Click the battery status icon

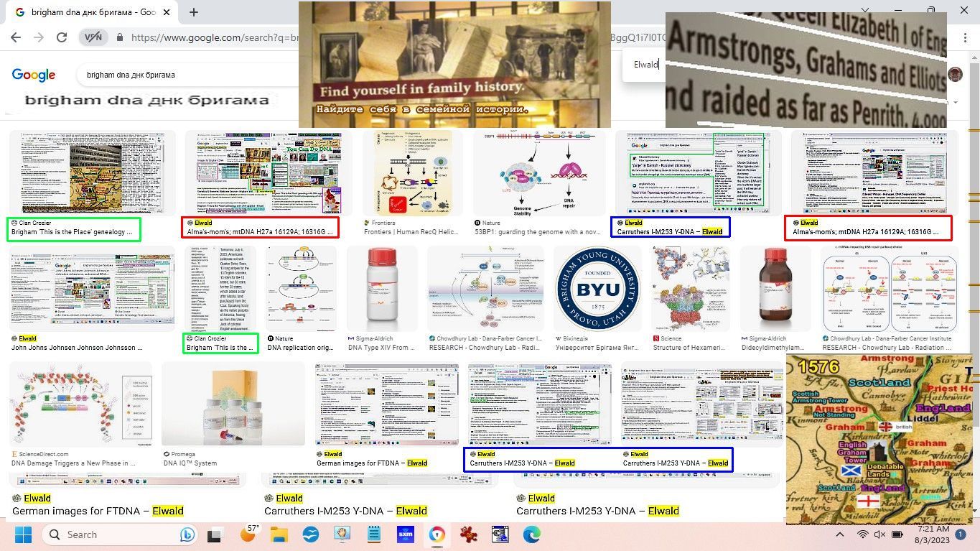pyautogui.click(x=897, y=534)
